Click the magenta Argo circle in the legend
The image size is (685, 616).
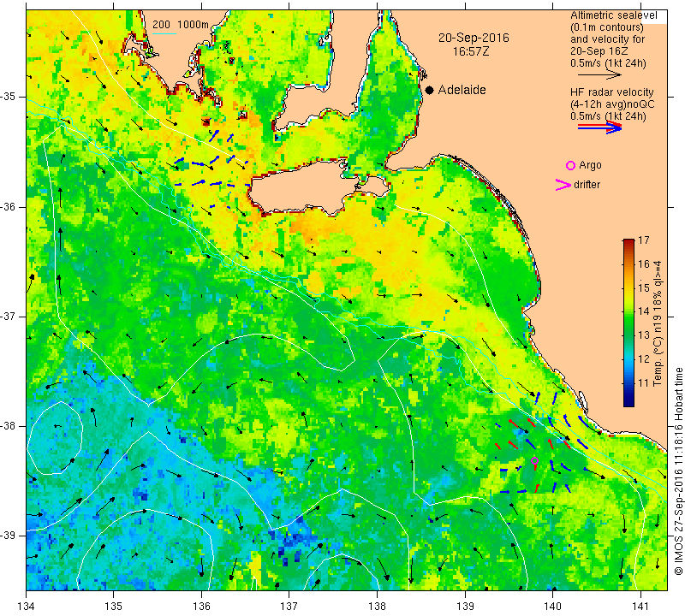pyautogui.click(x=570, y=165)
